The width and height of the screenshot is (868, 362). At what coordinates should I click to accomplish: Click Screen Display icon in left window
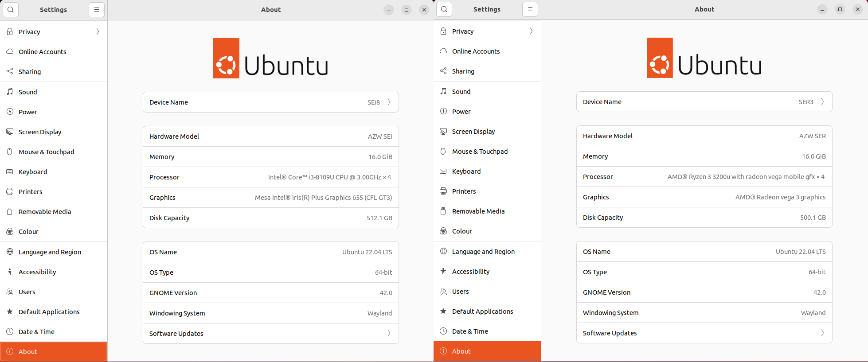[10, 132]
